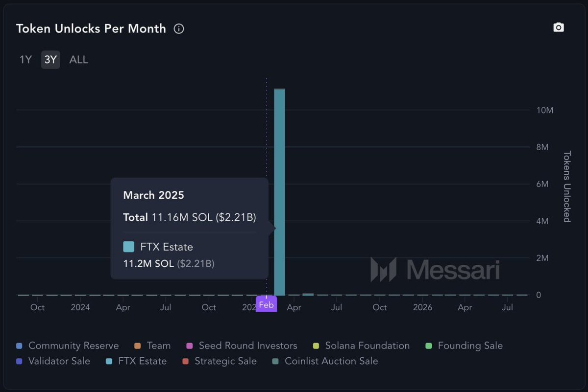
Task: Toggle Coinlist Auction Sale legend series
Action: (x=325, y=361)
